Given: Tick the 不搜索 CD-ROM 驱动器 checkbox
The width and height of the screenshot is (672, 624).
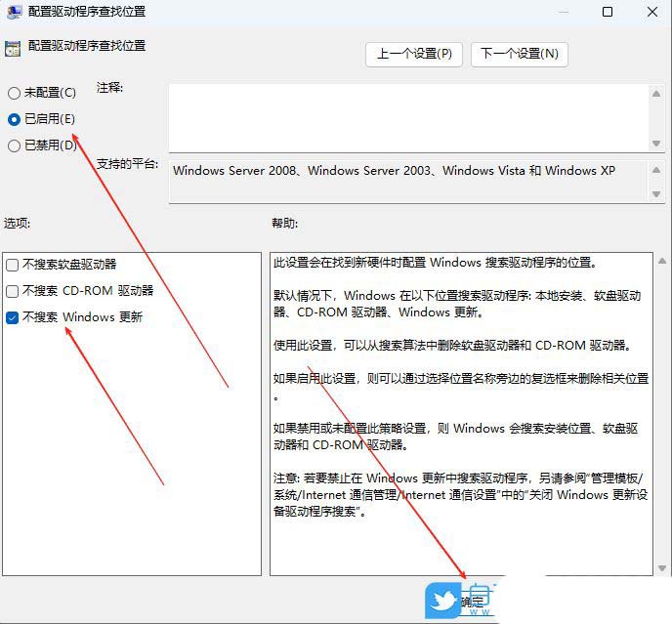Looking at the screenshot, I should point(12,291).
